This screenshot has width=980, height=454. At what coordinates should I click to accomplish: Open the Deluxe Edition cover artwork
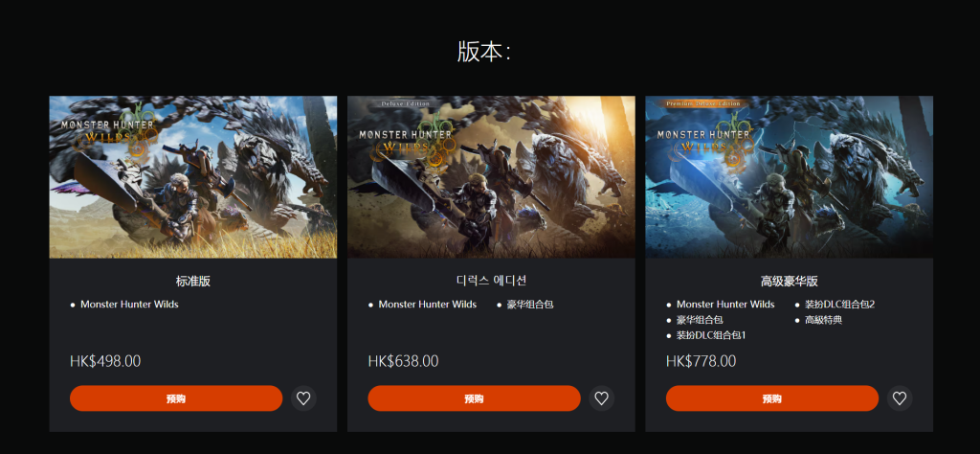pyautogui.click(x=491, y=177)
